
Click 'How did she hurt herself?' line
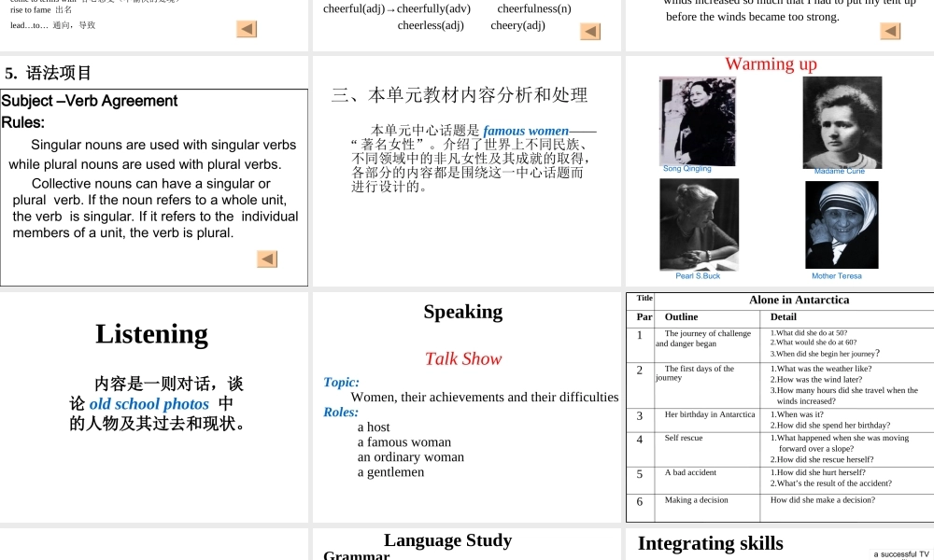pos(818,472)
